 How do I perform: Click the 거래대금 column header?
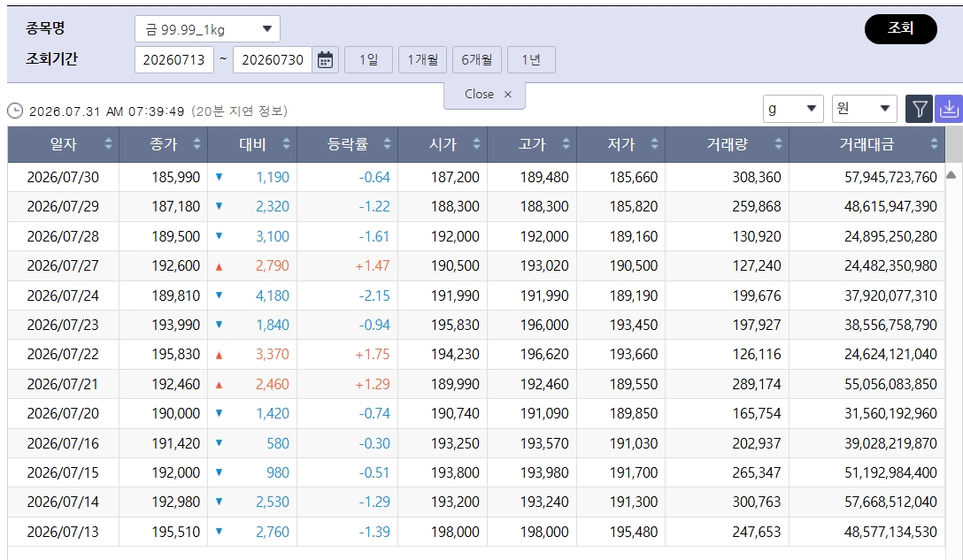[867, 144]
